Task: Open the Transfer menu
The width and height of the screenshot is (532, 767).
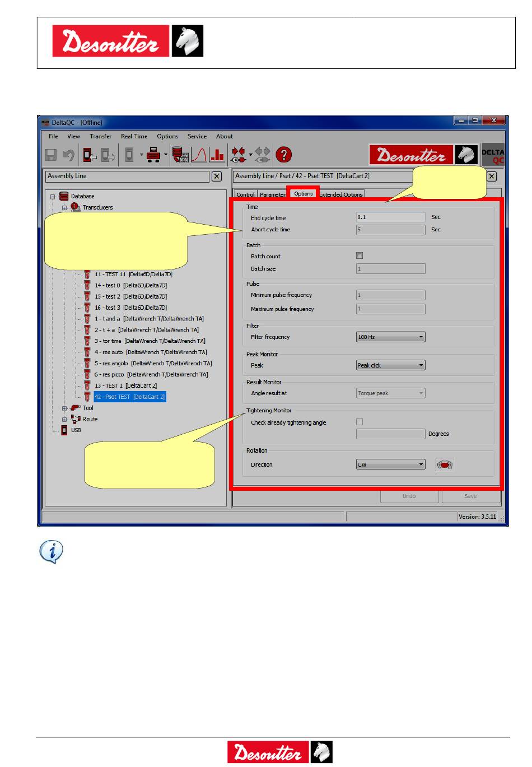Action: tap(101, 136)
